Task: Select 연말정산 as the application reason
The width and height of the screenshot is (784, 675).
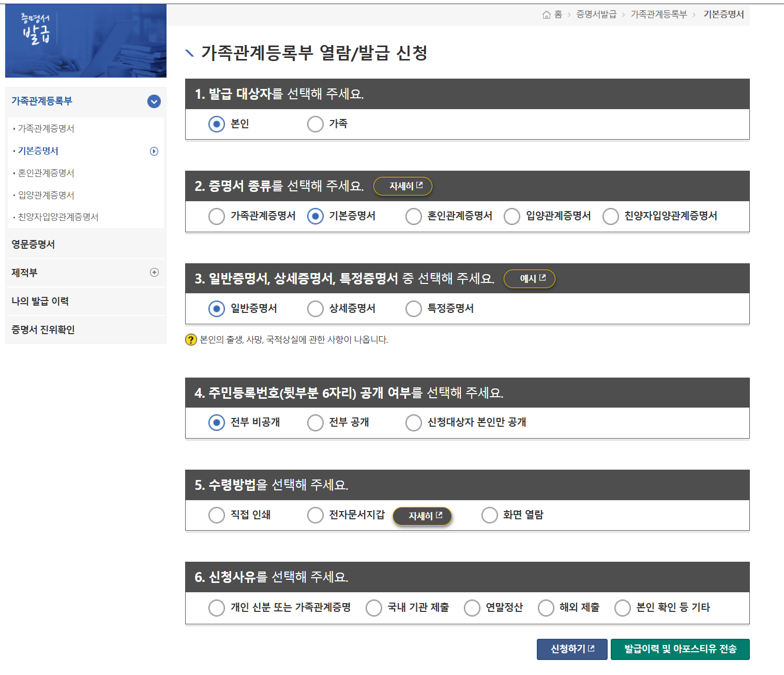Action: (x=472, y=608)
